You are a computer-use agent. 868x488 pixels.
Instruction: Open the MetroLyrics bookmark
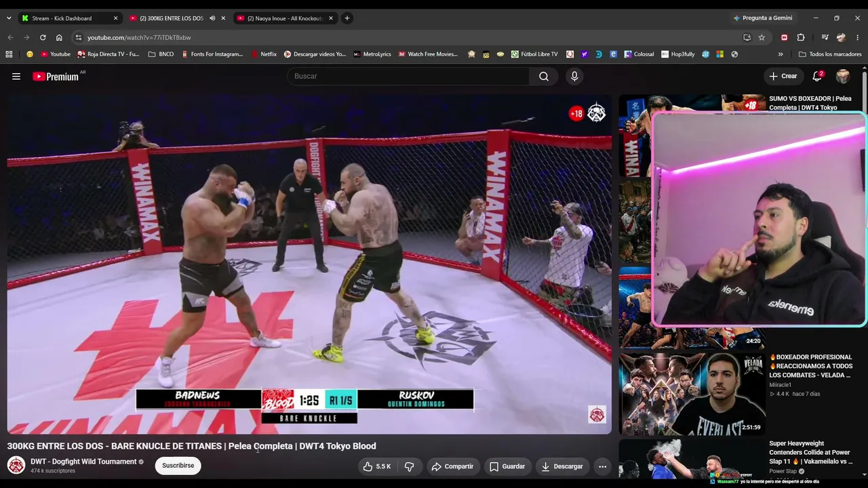click(372, 54)
